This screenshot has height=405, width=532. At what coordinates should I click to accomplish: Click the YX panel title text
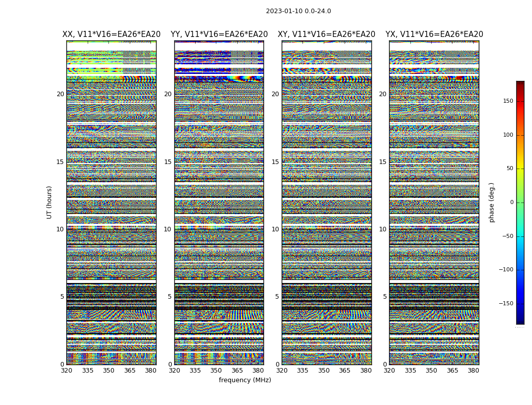[434, 34]
